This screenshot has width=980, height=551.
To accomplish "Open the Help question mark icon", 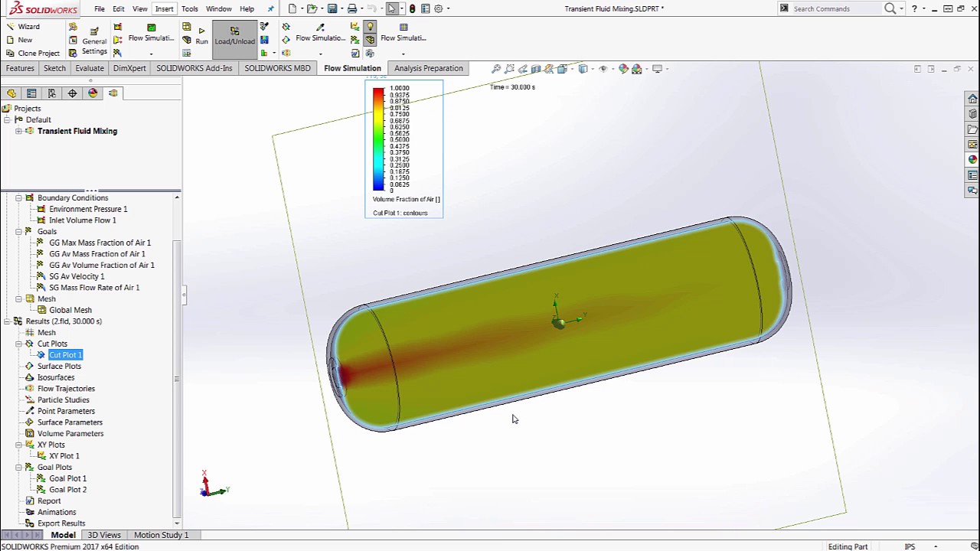I will click(x=914, y=8).
